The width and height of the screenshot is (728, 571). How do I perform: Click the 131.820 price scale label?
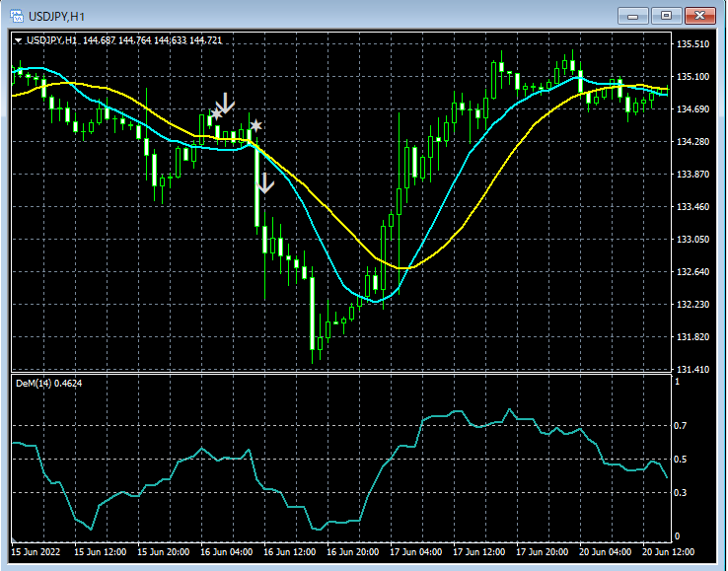693,336
